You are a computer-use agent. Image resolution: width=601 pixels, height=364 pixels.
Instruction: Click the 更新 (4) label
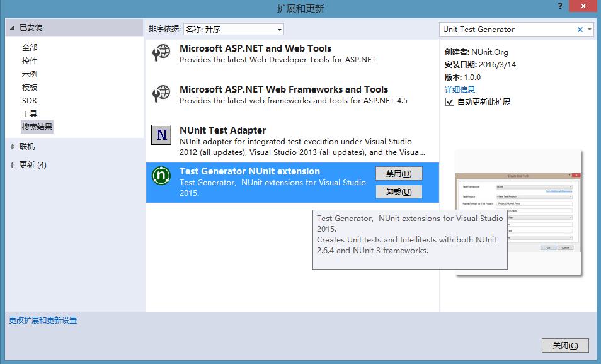click(x=33, y=165)
